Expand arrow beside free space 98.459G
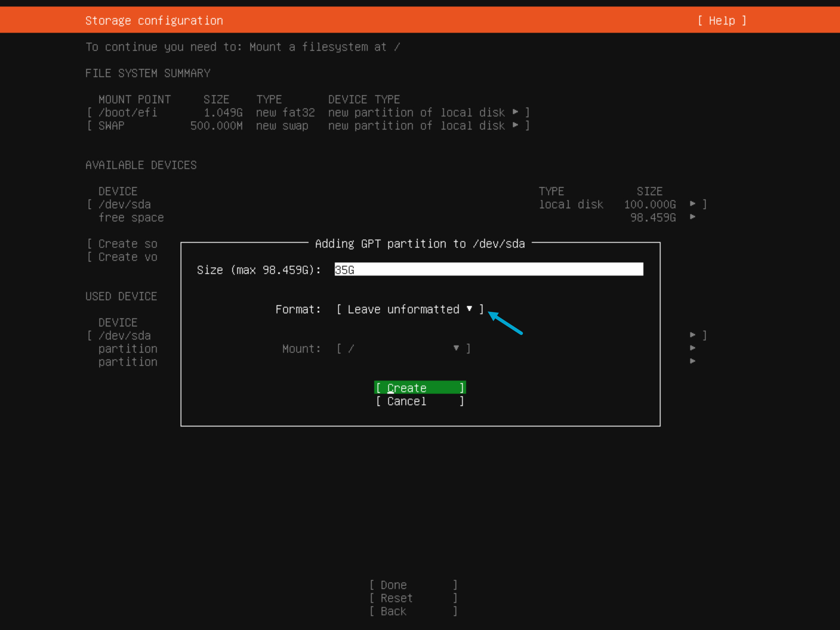 pyautogui.click(x=693, y=217)
